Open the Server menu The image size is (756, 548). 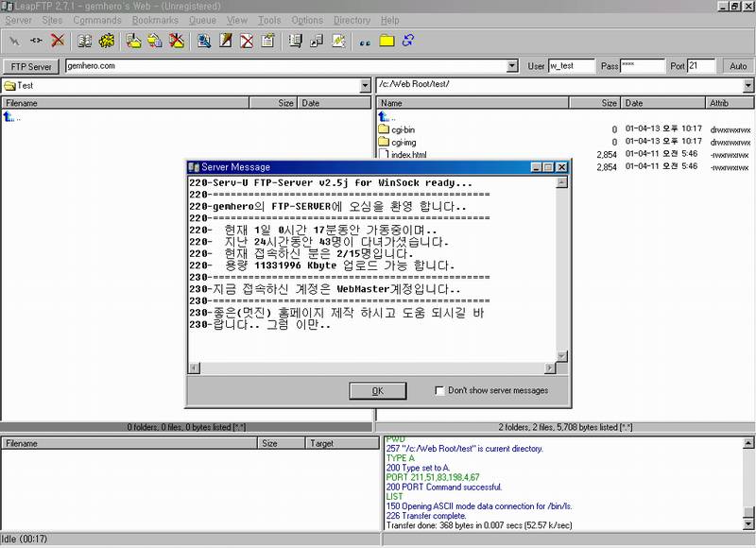[x=18, y=20]
